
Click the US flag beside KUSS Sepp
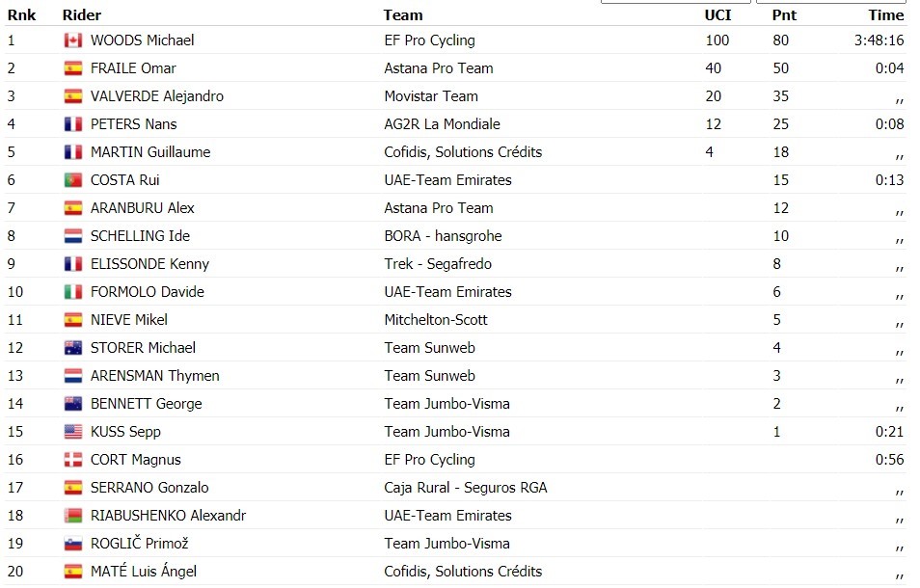point(72,432)
